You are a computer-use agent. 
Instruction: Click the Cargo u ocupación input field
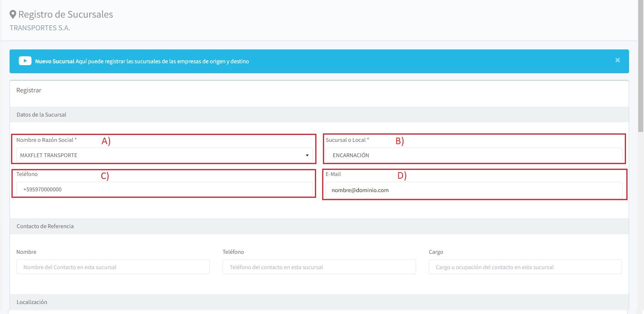tap(525, 267)
